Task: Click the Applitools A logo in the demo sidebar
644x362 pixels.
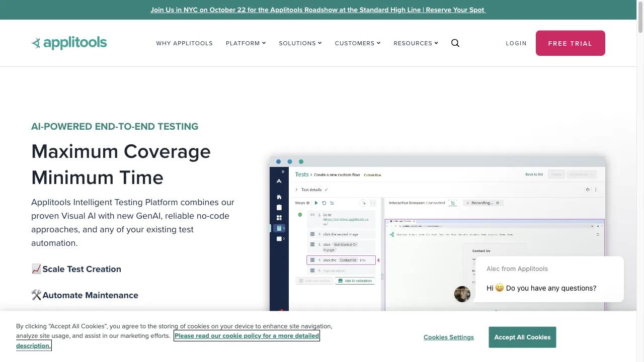Action: pyautogui.click(x=279, y=181)
